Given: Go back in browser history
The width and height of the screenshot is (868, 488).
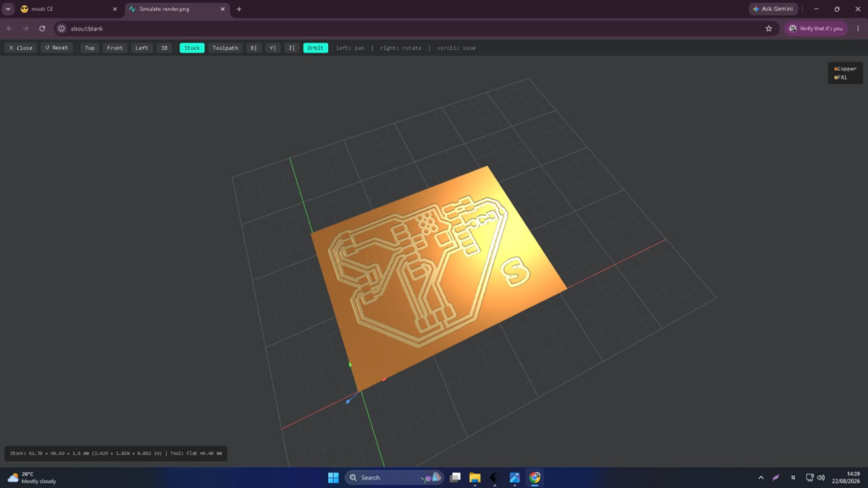Looking at the screenshot, I should (x=10, y=29).
